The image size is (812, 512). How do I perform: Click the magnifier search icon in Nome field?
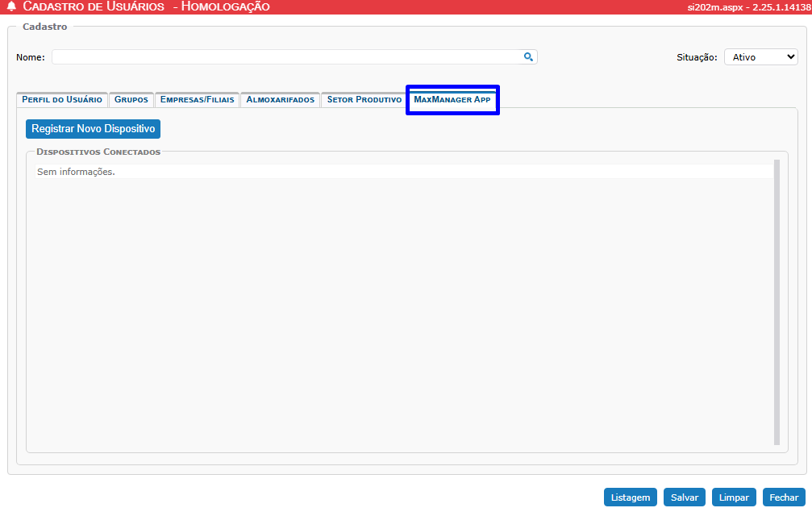528,57
